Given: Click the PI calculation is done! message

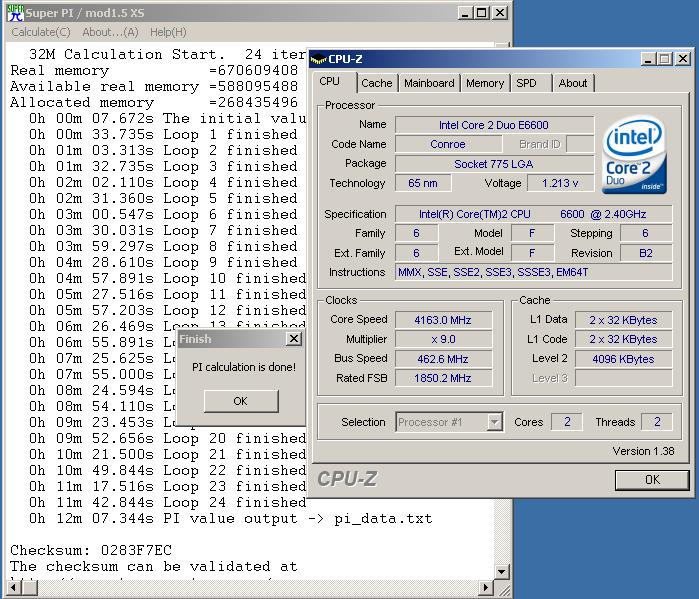Looking at the screenshot, I should (x=244, y=367).
